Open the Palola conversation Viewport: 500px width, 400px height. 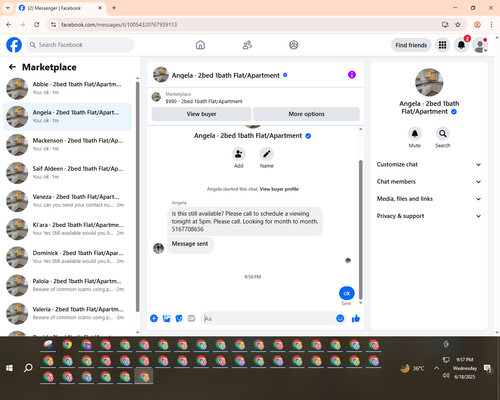point(67,285)
